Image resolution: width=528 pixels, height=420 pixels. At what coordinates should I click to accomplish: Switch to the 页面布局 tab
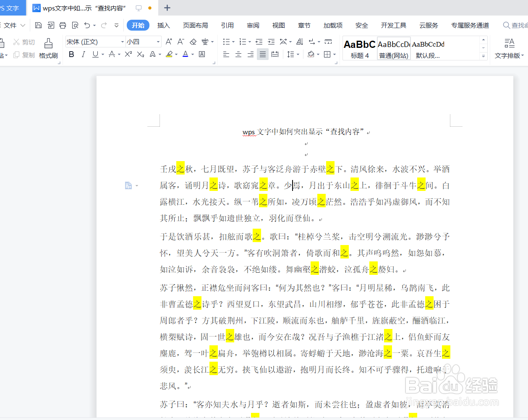[196, 26]
